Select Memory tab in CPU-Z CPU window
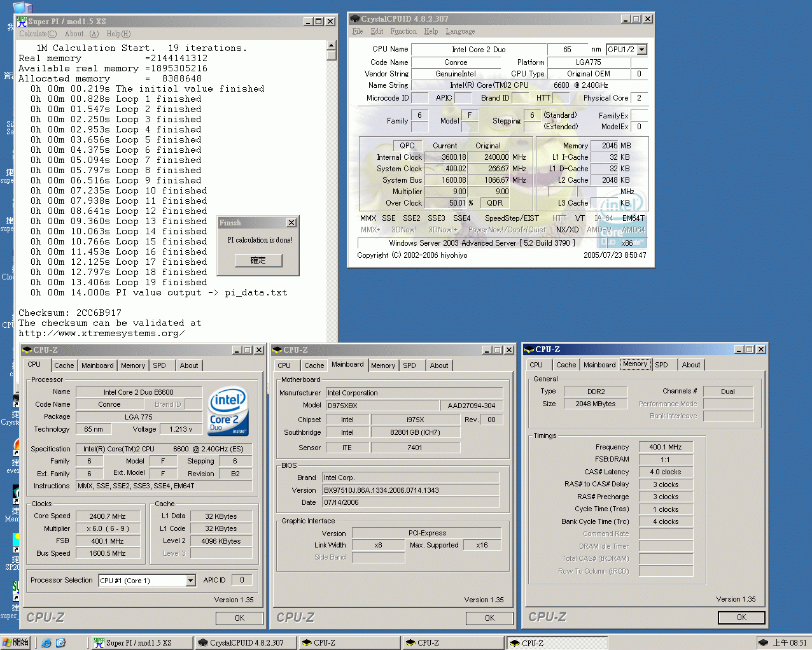Screen dimensions: 812x650 coord(133,365)
